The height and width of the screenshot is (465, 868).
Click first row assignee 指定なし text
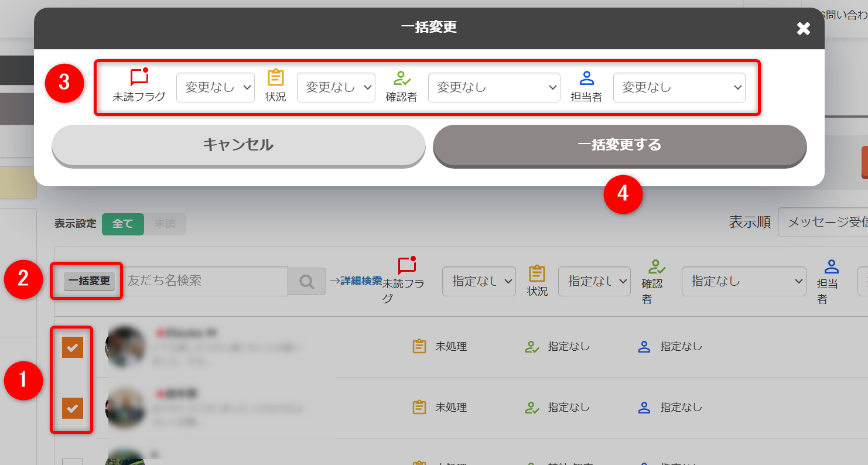tap(681, 347)
